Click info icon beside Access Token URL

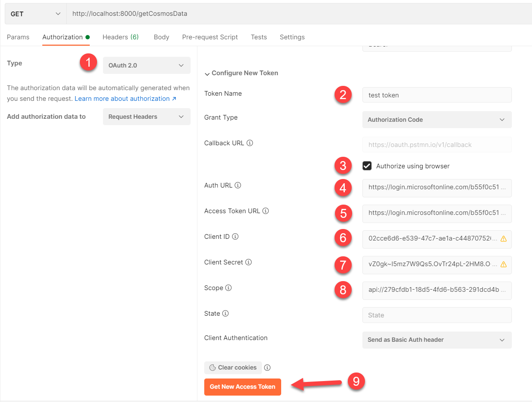[266, 211]
